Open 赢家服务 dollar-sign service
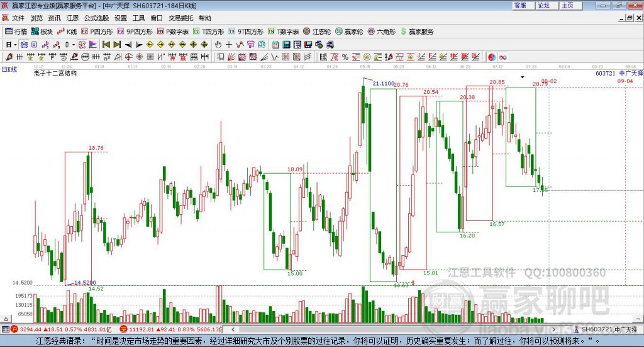Viewport: 644px width, 347px height. [x=417, y=31]
